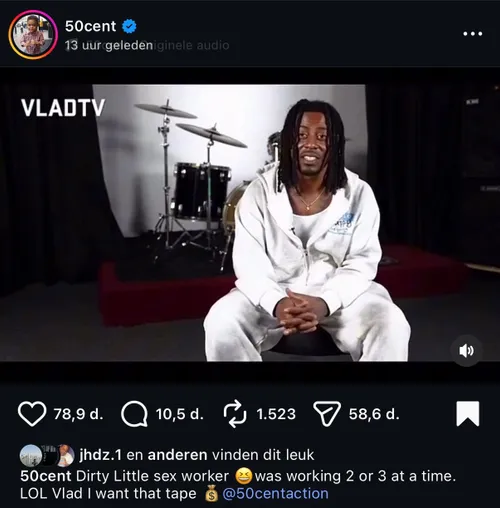500x508 pixels.
Task: Share the post with the paper plane icon
Action: [327, 414]
